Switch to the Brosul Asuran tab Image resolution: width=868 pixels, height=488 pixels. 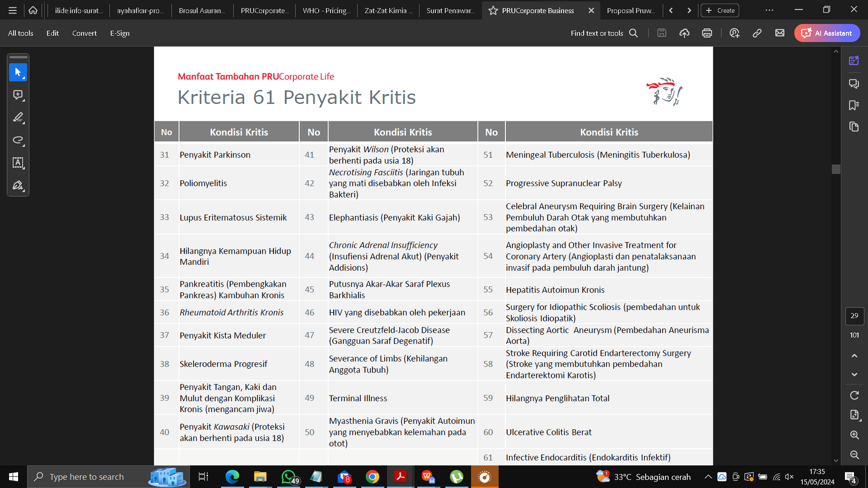202,10
